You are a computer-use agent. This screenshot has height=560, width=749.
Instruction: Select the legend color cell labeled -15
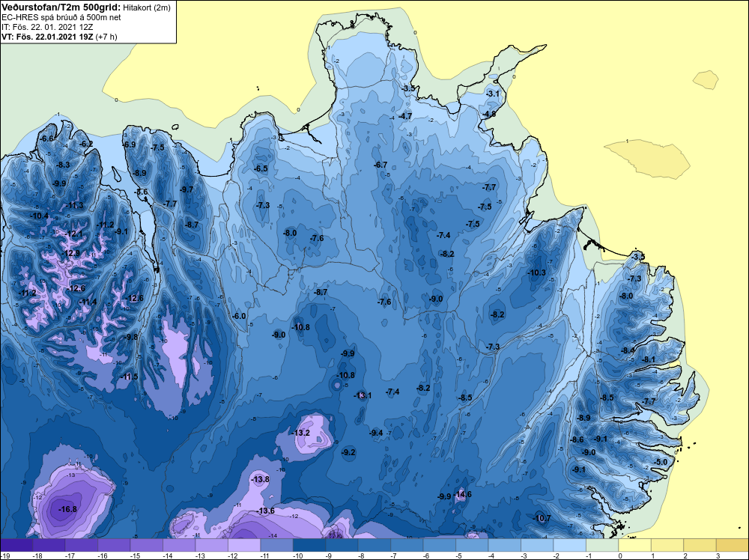click(x=147, y=545)
